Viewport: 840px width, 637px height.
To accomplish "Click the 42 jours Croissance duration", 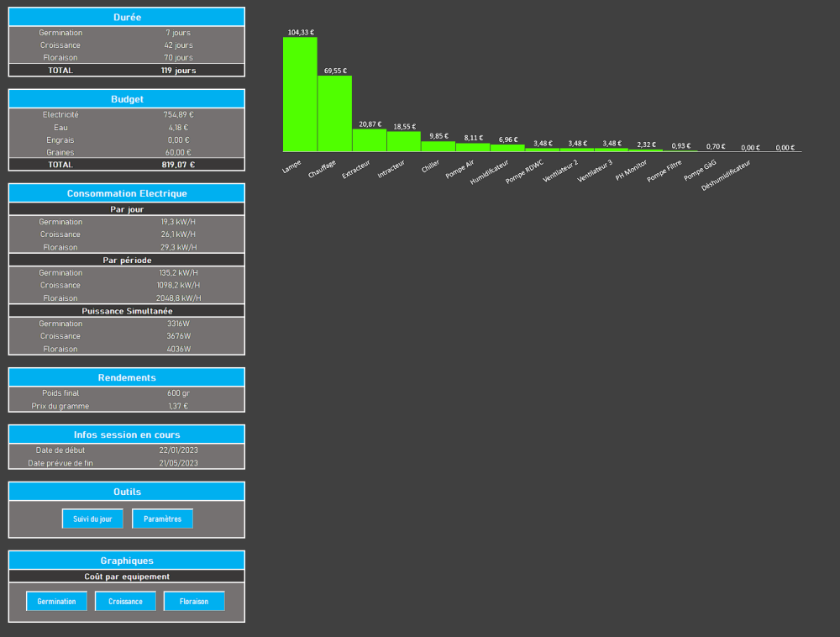I will pos(178,45).
